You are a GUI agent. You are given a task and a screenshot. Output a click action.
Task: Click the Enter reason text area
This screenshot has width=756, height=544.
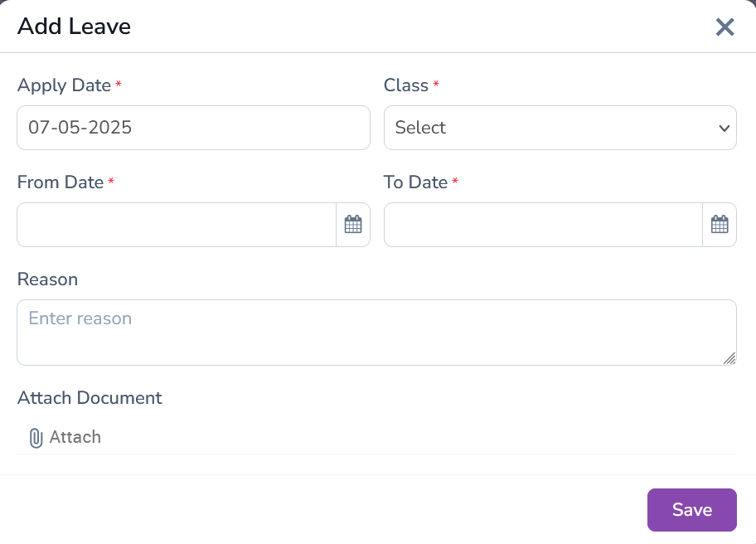coord(377,332)
